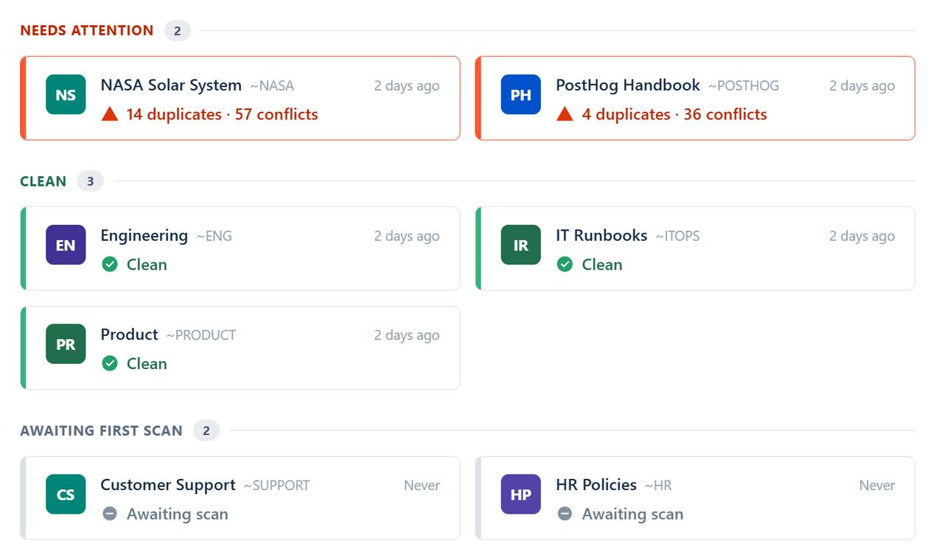Click '2 days ago' on Engineering card

[x=407, y=236]
